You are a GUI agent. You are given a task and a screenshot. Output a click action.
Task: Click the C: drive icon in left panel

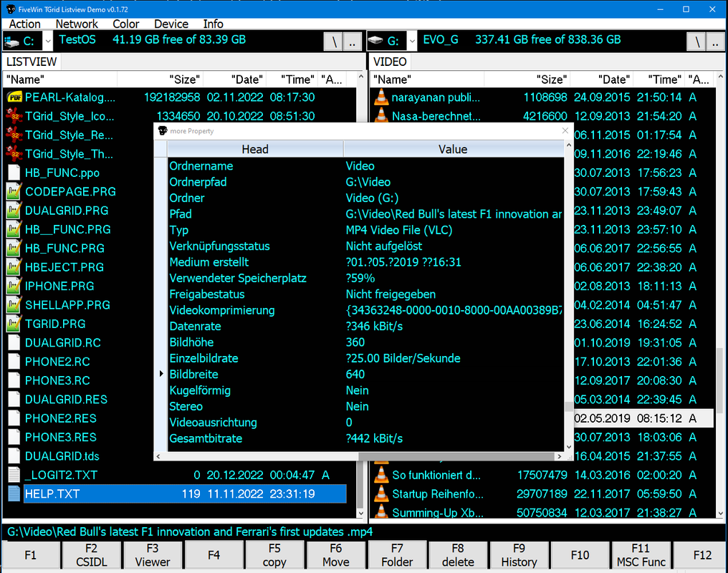pos(11,42)
